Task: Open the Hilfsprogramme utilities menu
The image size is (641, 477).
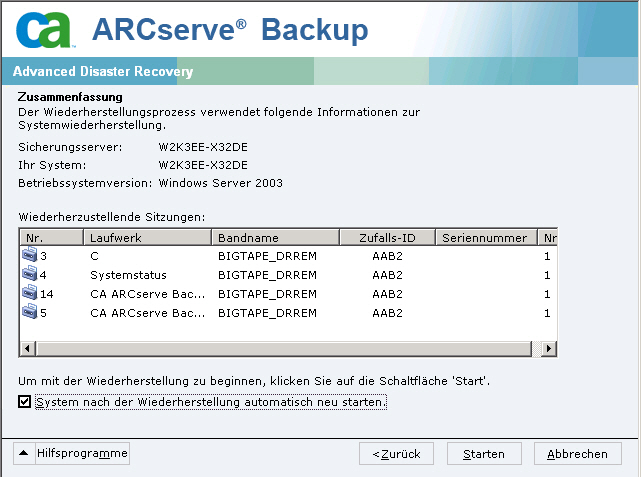Action: point(82,454)
